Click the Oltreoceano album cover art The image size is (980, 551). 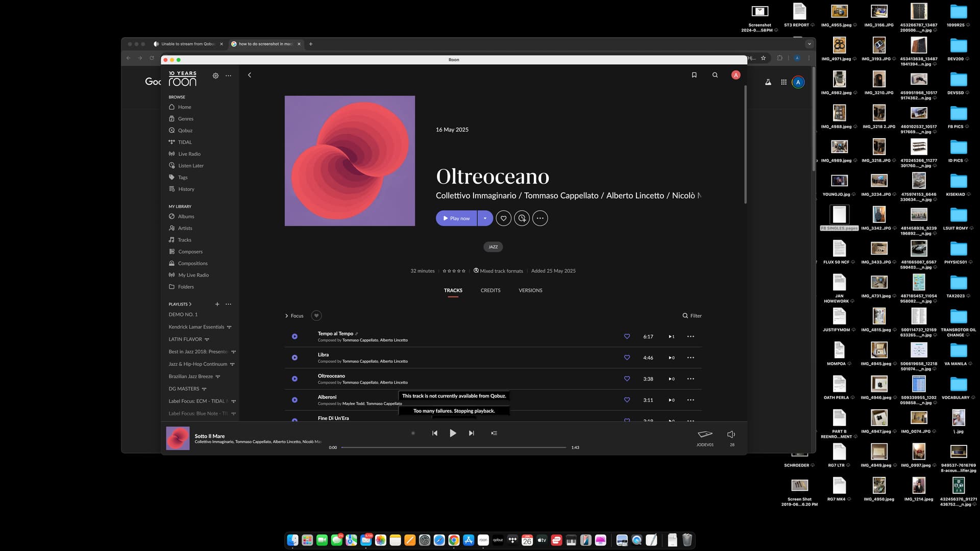click(350, 161)
